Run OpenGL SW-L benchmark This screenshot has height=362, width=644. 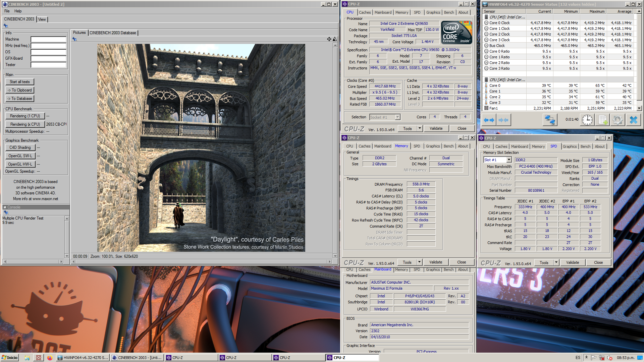[x=20, y=156]
